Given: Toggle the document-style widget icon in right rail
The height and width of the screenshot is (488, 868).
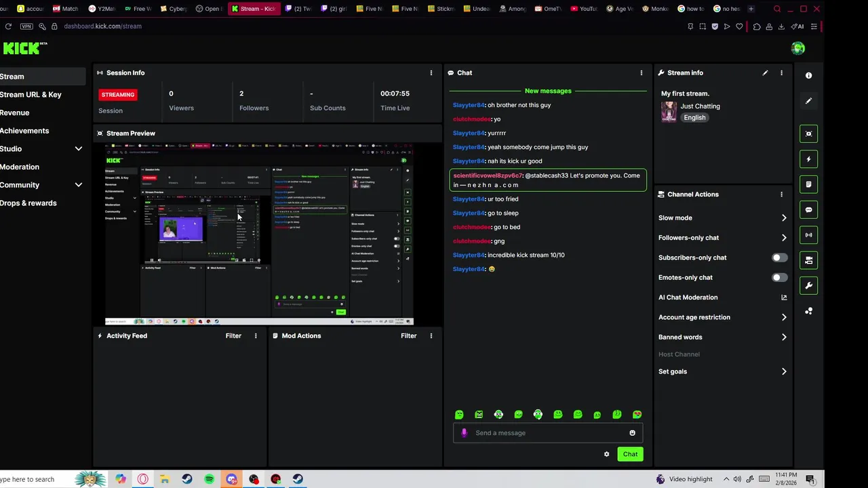Looking at the screenshot, I should [808, 184].
